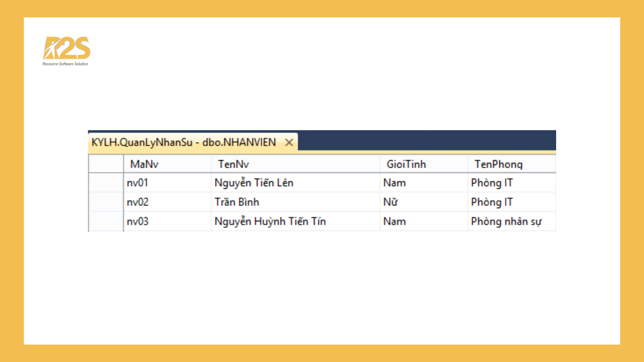Click the row selector beside nv03
644x362 pixels.
point(106,221)
